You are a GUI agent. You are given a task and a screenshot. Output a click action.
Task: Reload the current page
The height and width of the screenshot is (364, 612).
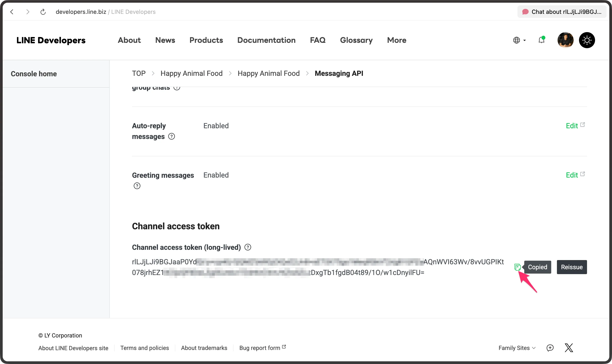click(43, 12)
